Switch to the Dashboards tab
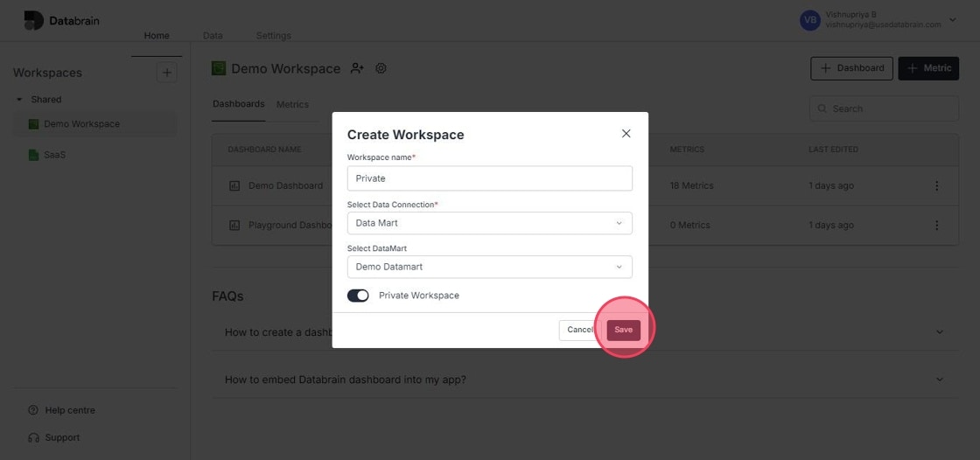This screenshot has height=460, width=980. (239, 104)
